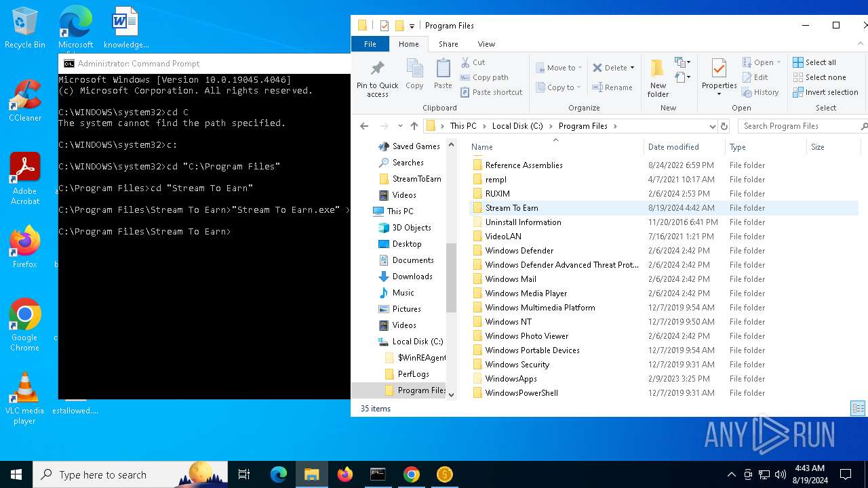The width and height of the screenshot is (868, 488).
Task: Open the Task View taskbar button
Action: (x=244, y=474)
